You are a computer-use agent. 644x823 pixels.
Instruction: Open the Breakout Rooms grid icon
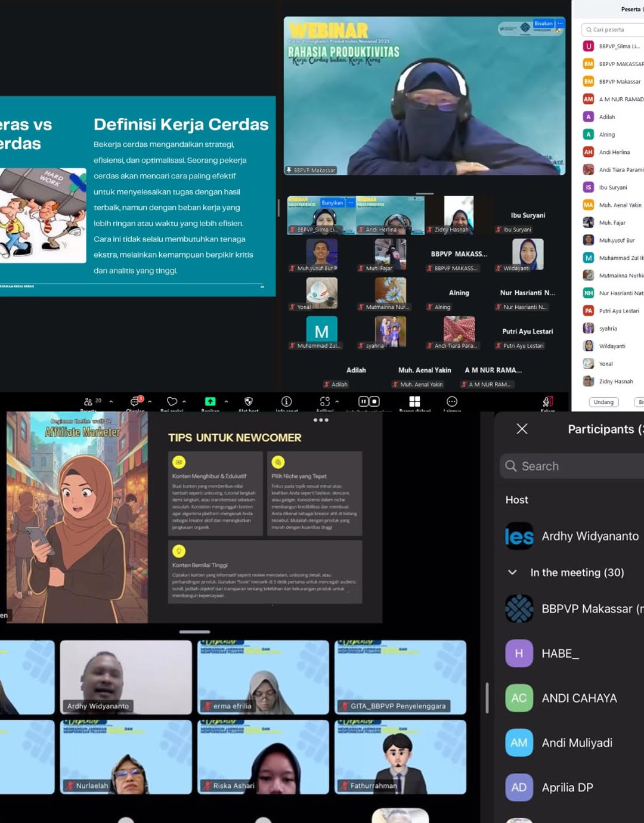click(414, 402)
